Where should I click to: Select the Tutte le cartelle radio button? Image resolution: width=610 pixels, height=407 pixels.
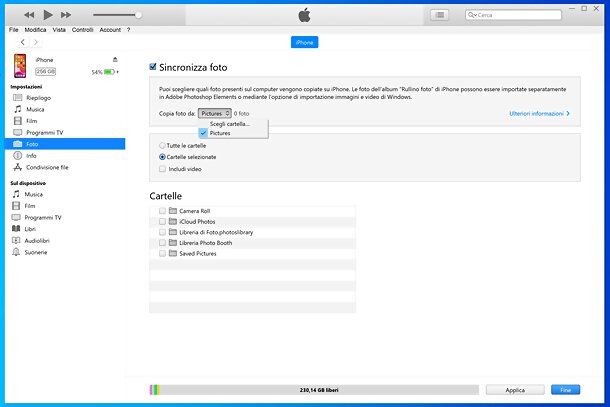pyautogui.click(x=162, y=146)
